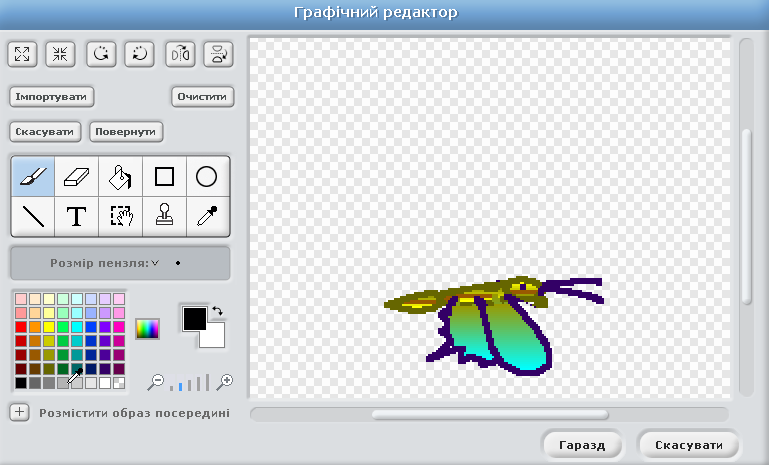Select the paintbrush tool
The height and width of the screenshot is (465, 769).
pos(33,177)
